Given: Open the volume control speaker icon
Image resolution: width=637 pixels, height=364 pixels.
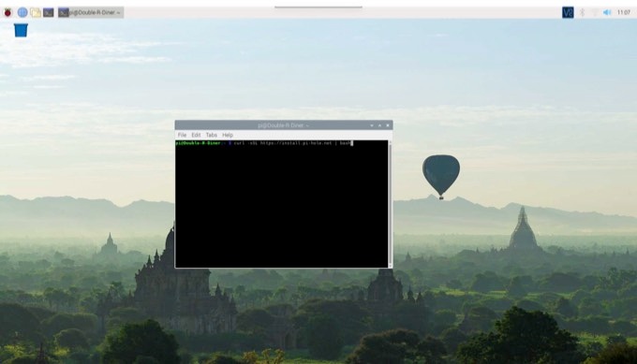Looking at the screenshot, I should (x=607, y=12).
